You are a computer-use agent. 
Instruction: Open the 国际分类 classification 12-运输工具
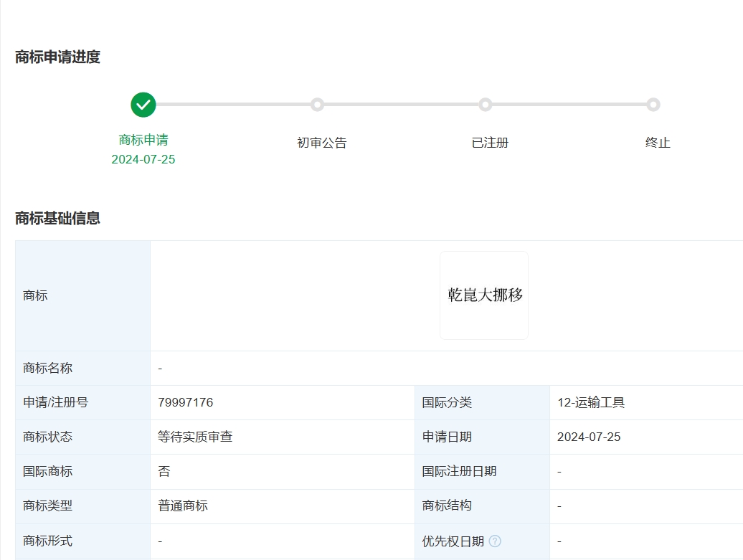590,402
